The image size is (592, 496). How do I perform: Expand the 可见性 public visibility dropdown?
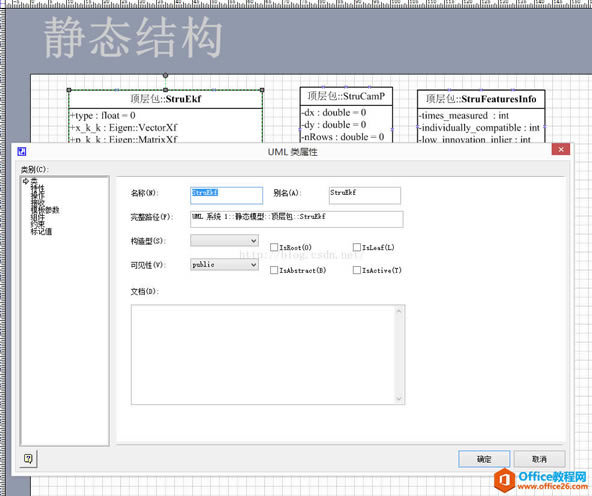(225, 264)
